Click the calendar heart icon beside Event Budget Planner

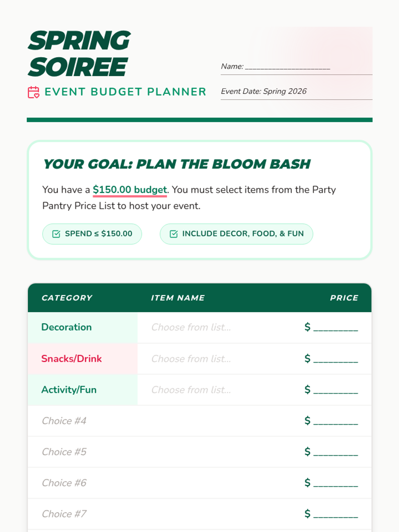point(33,92)
